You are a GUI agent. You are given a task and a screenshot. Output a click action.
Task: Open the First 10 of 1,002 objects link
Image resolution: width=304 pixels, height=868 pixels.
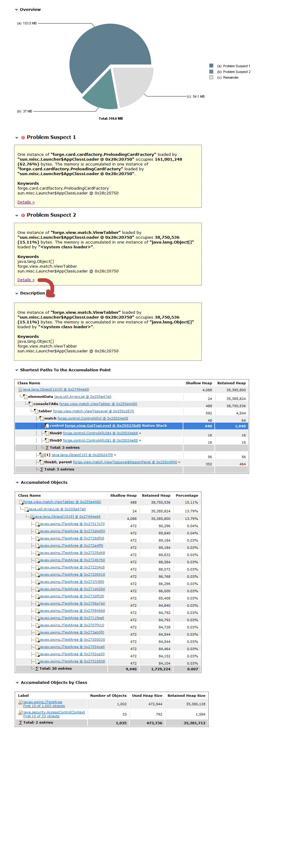click(x=44, y=706)
